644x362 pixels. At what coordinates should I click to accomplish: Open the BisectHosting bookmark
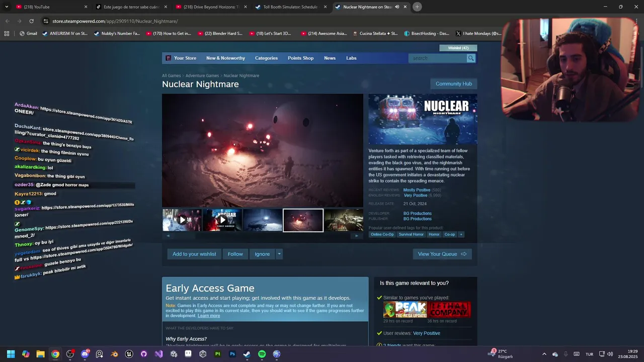tap(426, 34)
